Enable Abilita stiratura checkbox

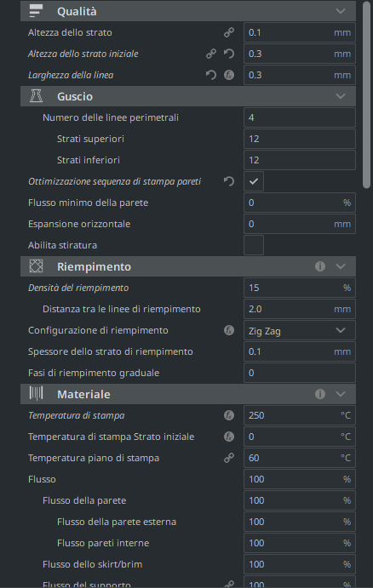click(254, 245)
